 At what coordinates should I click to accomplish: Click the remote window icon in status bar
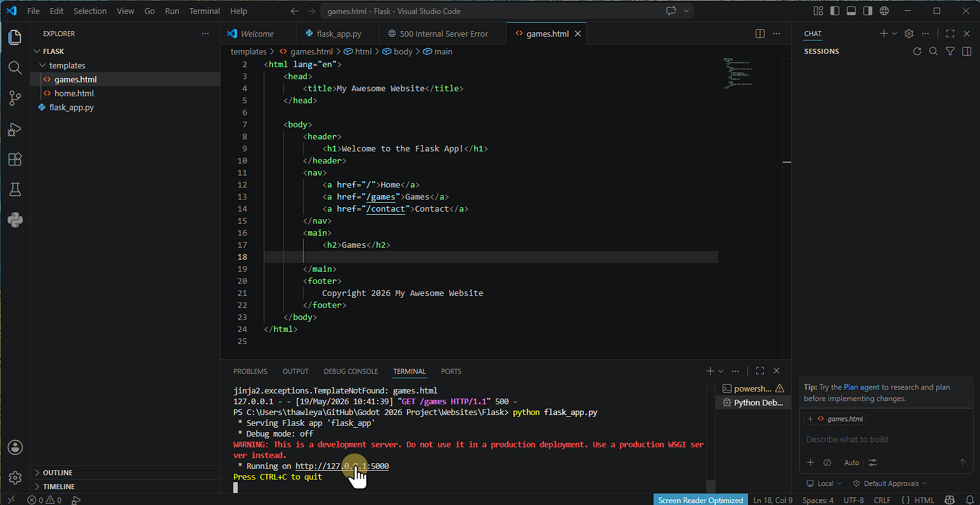click(11, 500)
